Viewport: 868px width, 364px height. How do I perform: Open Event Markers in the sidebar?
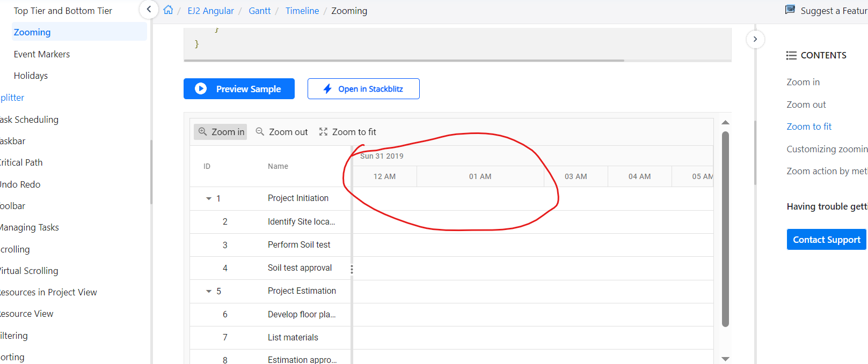[x=42, y=54]
